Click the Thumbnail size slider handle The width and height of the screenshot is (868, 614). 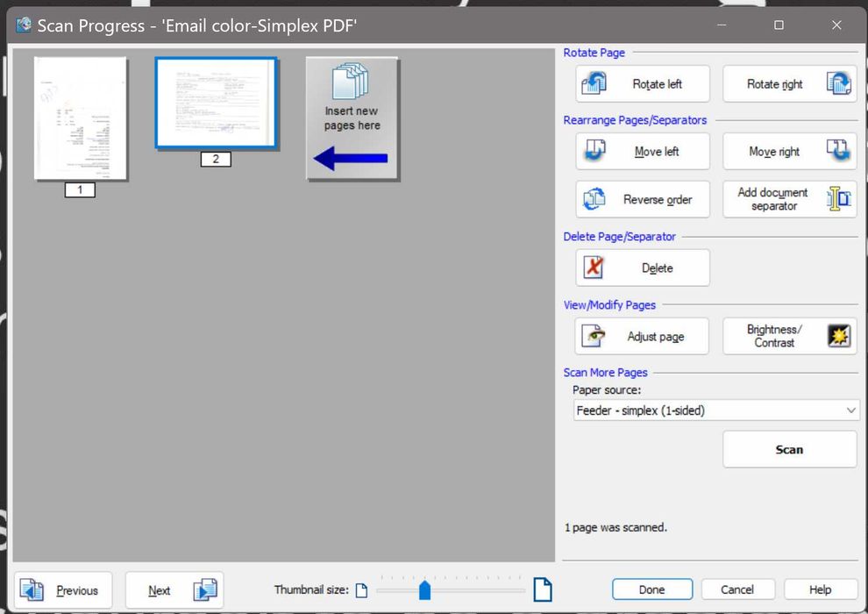coord(424,590)
